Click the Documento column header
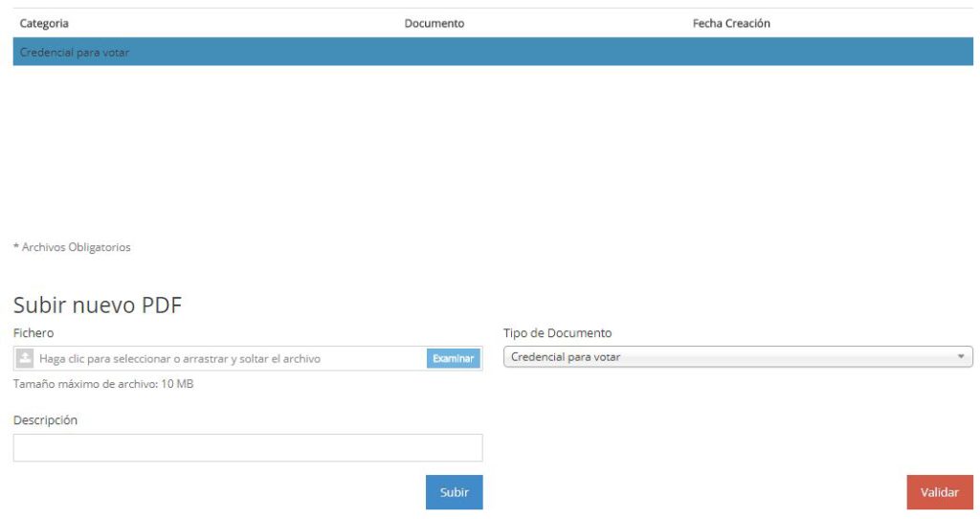Screen dimensions: 980x519 [x=434, y=23]
